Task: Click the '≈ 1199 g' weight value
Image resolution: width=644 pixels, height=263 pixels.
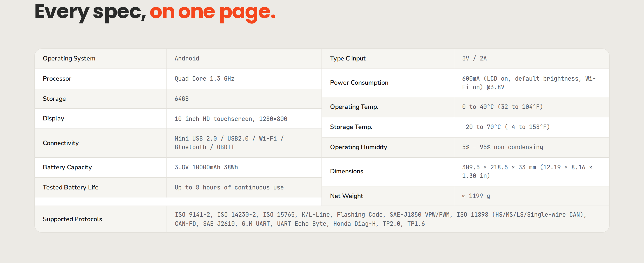Action: 476,196
